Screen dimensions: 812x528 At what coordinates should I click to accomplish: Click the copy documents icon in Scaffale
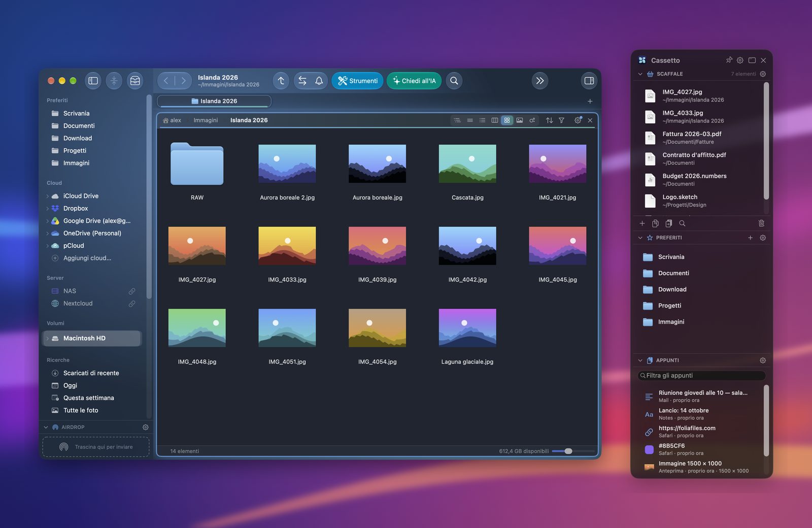(656, 223)
